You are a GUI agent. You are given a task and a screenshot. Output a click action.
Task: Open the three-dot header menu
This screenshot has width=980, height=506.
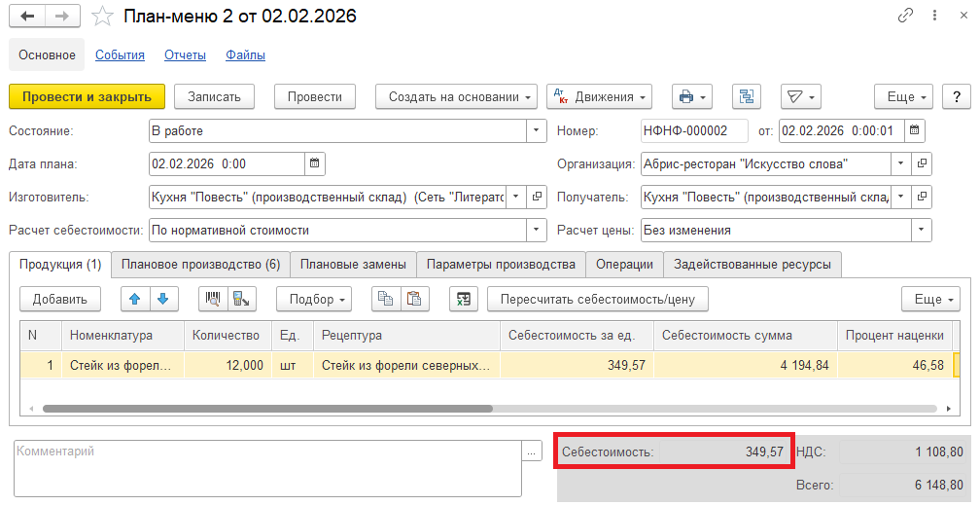[x=934, y=16]
